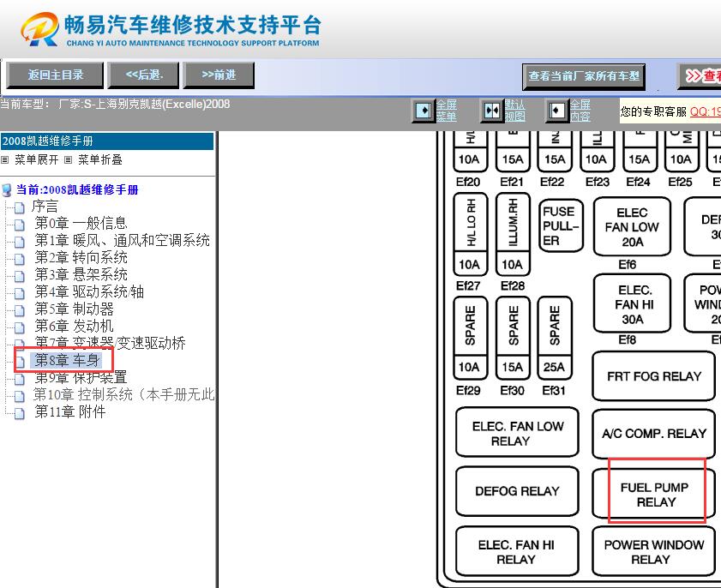The image size is (721, 588).
Task: Open 第7章 变速器/变速驱动桥
Action: pyautogui.click(x=111, y=343)
